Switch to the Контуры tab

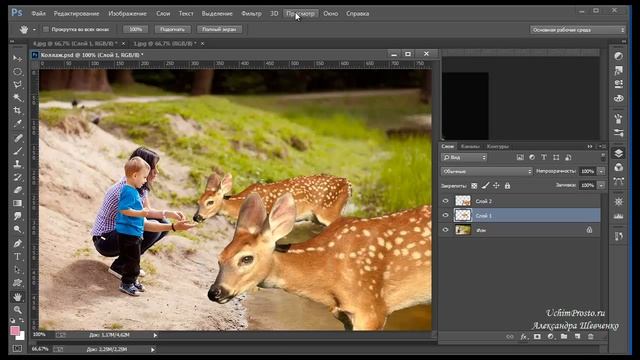tap(498, 146)
